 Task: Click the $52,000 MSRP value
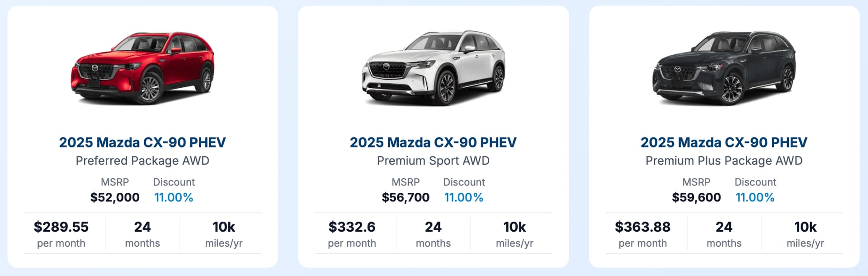coord(115,197)
